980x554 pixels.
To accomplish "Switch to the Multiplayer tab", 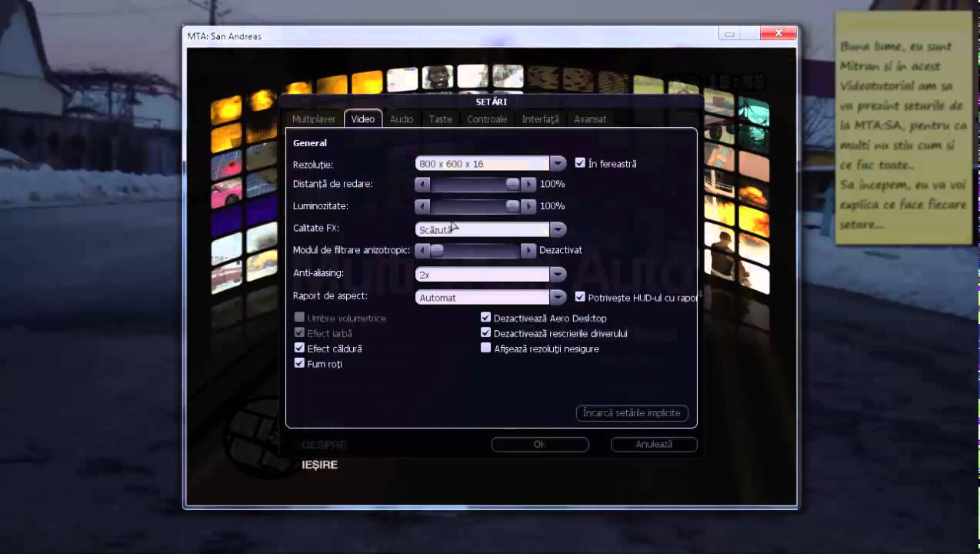I will (314, 119).
